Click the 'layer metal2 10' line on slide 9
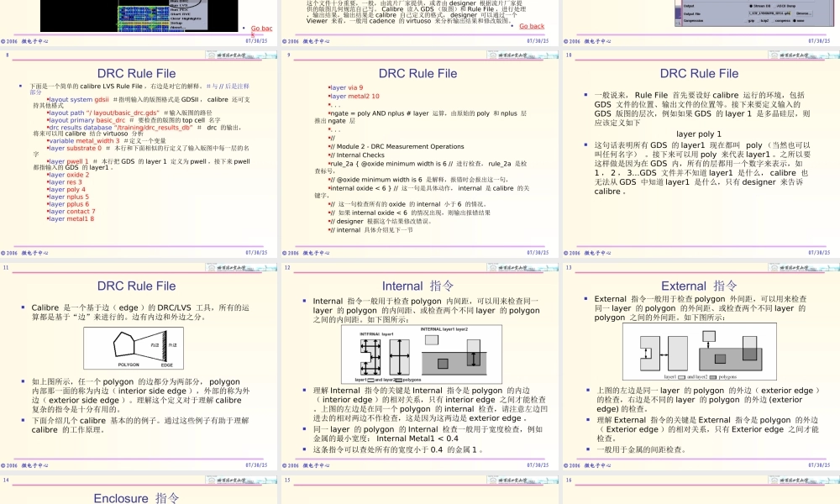The image size is (840, 504). click(x=354, y=97)
